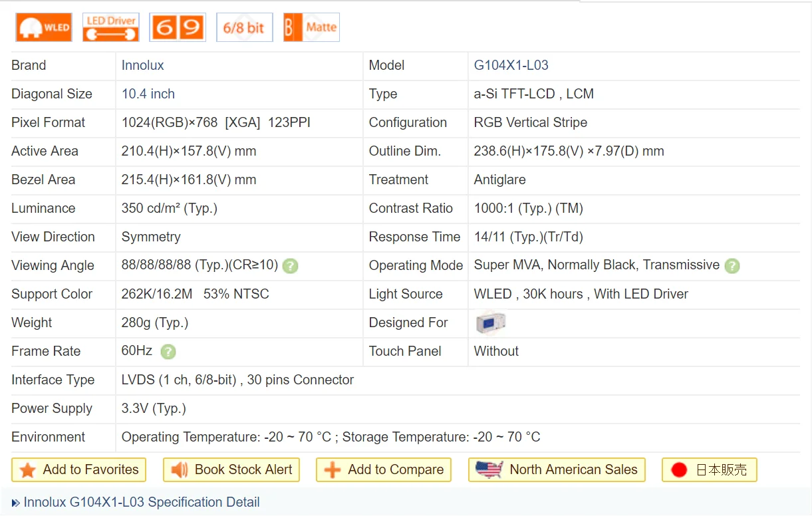Click the Pixel Format row label
The width and height of the screenshot is (812, 516).
tap(48, 122)
